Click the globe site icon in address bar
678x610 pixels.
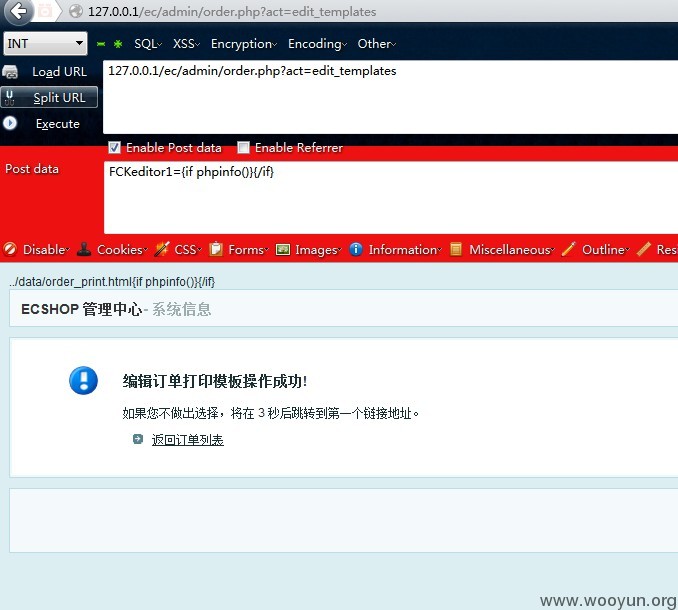click(x=76, y=11)
